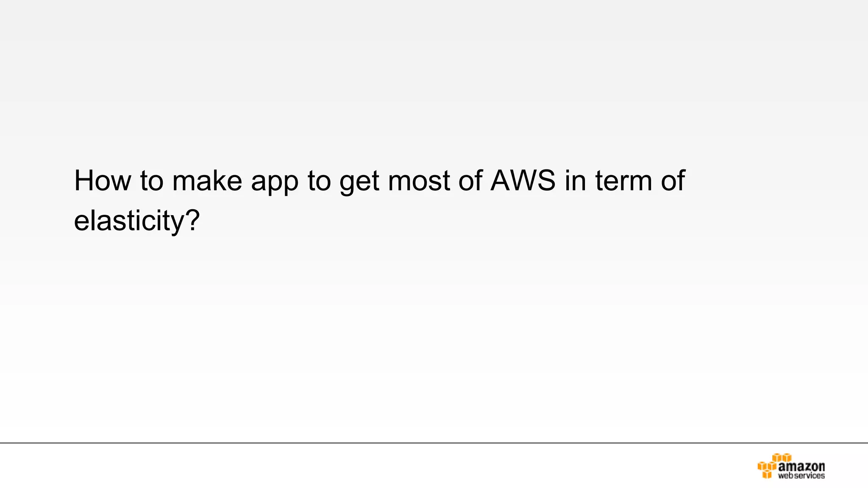
Task: Click the question mark ending the title
Action: [192, 220]
